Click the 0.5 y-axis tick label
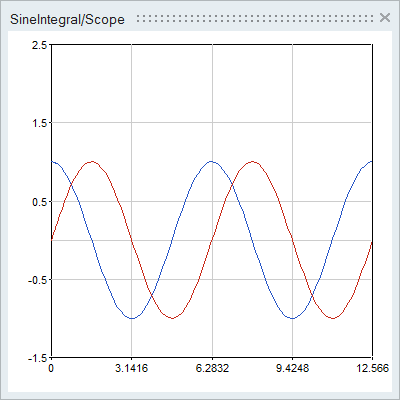The width and height of the screenshot is (400, 400). (39, 202)
